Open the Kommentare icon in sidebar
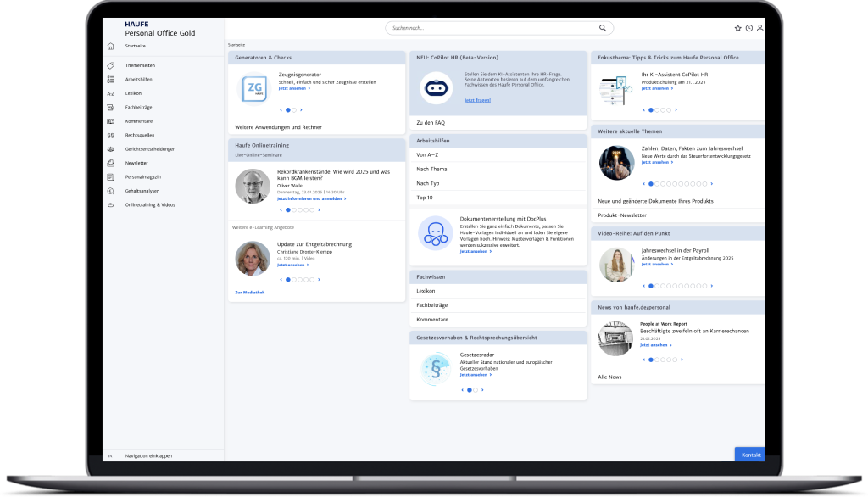Viewport: 868px width, 497px height. tap(111, 121)
